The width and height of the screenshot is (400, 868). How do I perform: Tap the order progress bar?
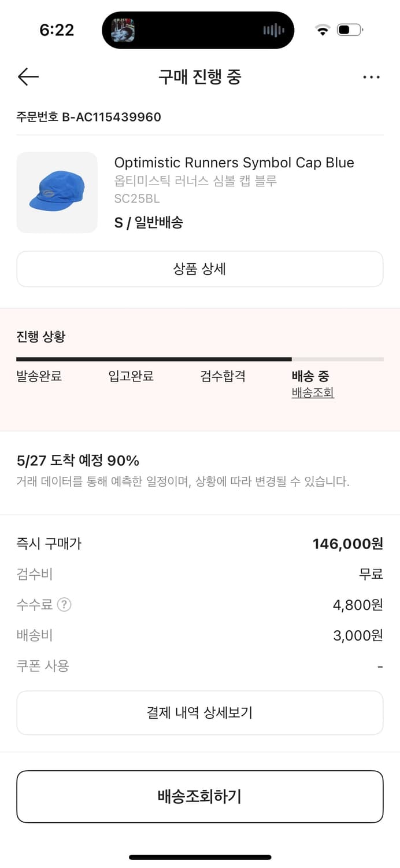pos(200,359)
